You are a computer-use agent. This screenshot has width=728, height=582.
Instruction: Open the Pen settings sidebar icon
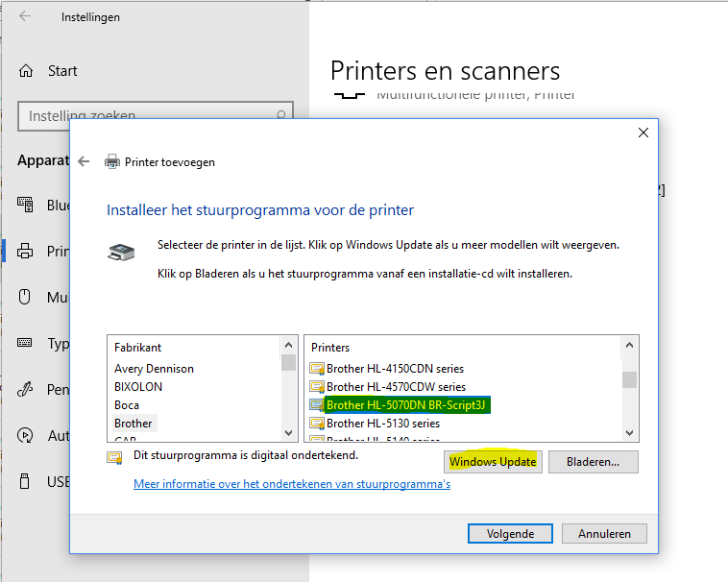point(25,389)
